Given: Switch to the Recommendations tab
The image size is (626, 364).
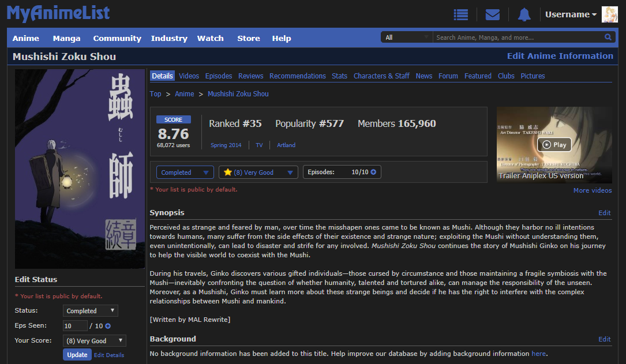Looking at the screenshot, I should 298,76.
